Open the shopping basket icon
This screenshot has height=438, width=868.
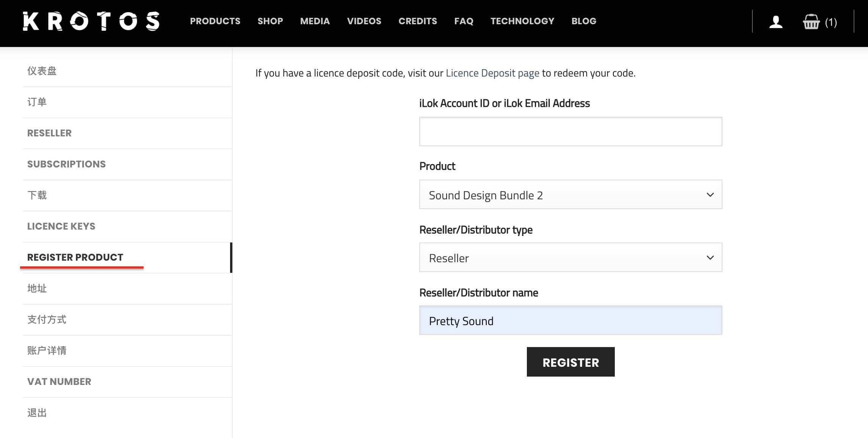(x=811, y=22)
